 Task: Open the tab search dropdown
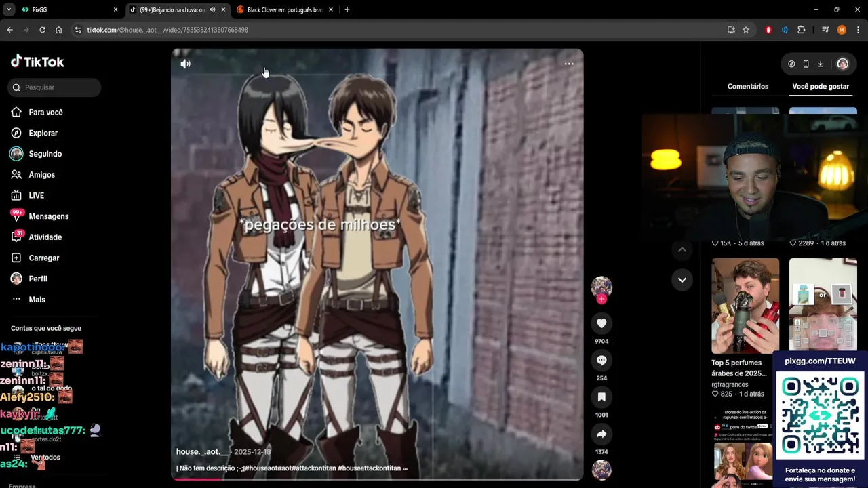pos(9,9)
